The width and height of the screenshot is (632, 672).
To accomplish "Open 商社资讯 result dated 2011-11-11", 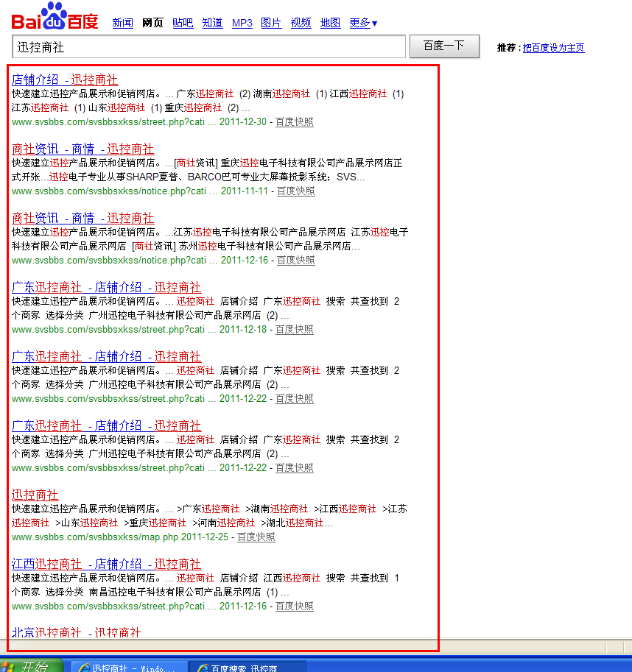I will pos(82,149).
